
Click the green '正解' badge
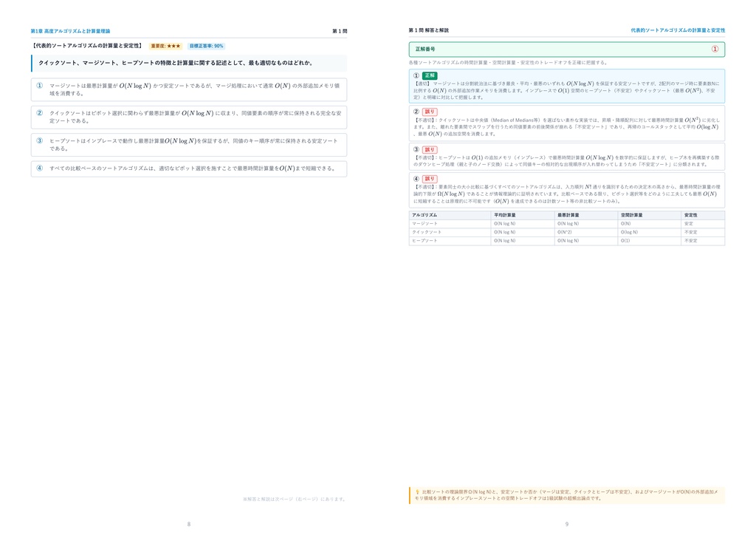click(430, 75)
